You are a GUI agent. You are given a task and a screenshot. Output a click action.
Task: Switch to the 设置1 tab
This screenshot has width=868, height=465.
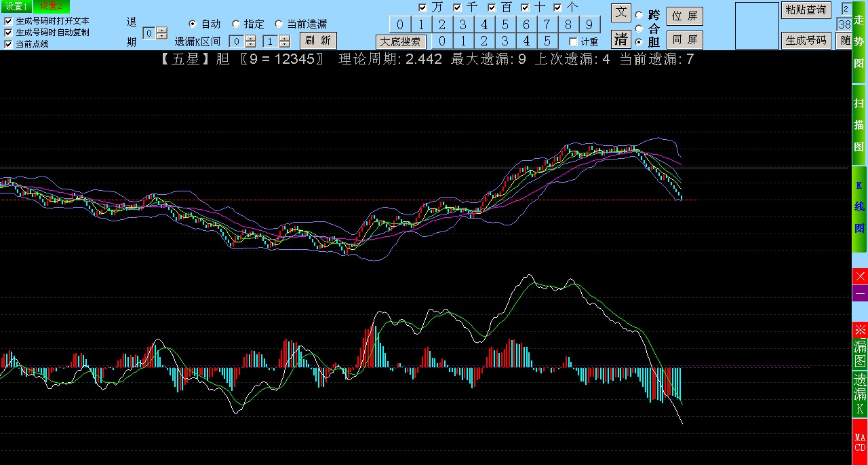pyautogui.click(x=16, y=6)
